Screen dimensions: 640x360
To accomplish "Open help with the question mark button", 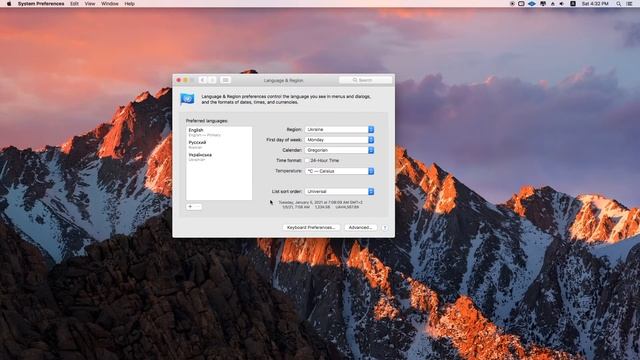I will click(384, 228).
